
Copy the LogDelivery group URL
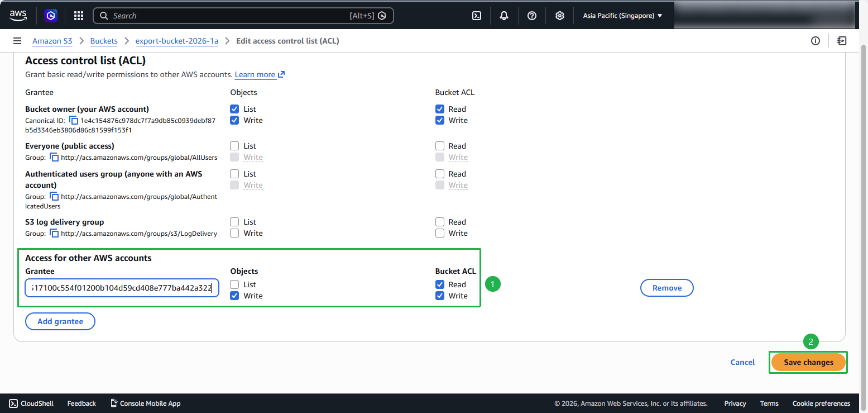[x=54, y=233]
